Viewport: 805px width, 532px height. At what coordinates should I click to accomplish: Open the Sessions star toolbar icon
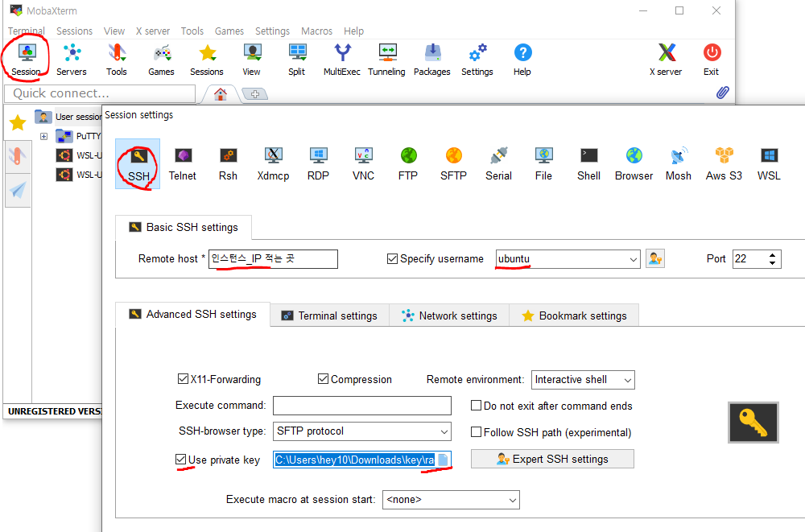pyautogui.click(x=207, y=60)
